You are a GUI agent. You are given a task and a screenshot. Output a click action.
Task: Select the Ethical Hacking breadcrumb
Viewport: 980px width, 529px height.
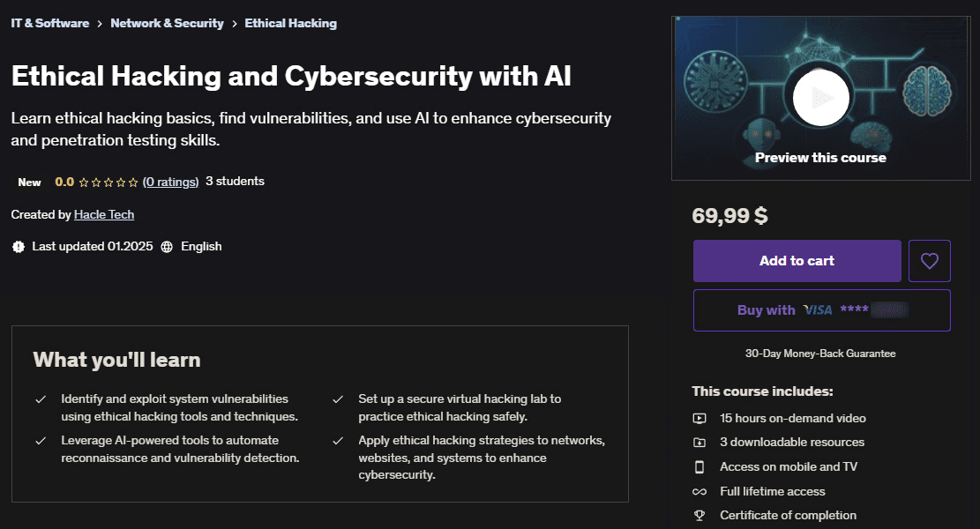pos(290,23)
